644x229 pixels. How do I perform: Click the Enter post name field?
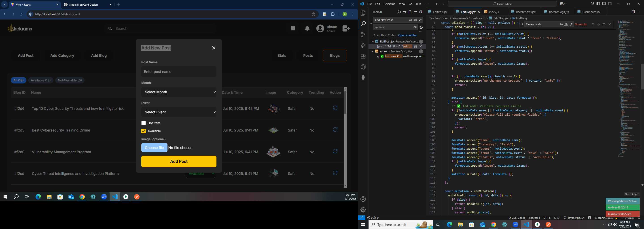pyautogui.click(x=179, y=72)
